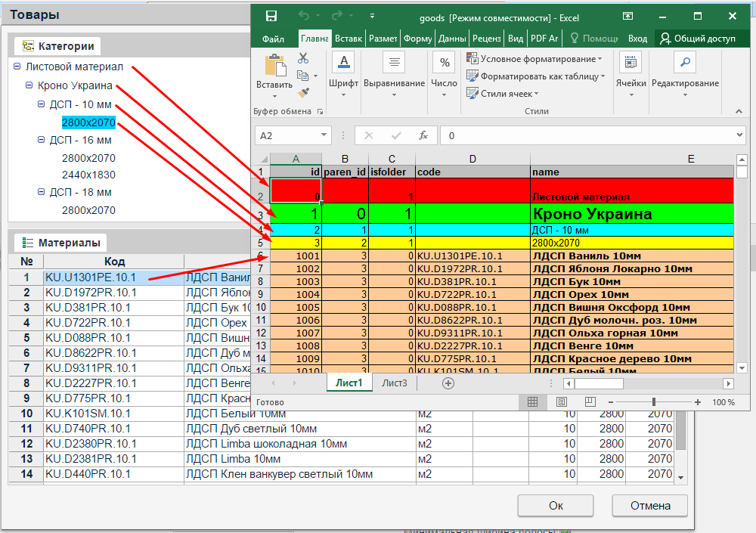Switch to Page Break Preview view
The width and height of the screenshot is (756, 533).
[x=590, y=402]
